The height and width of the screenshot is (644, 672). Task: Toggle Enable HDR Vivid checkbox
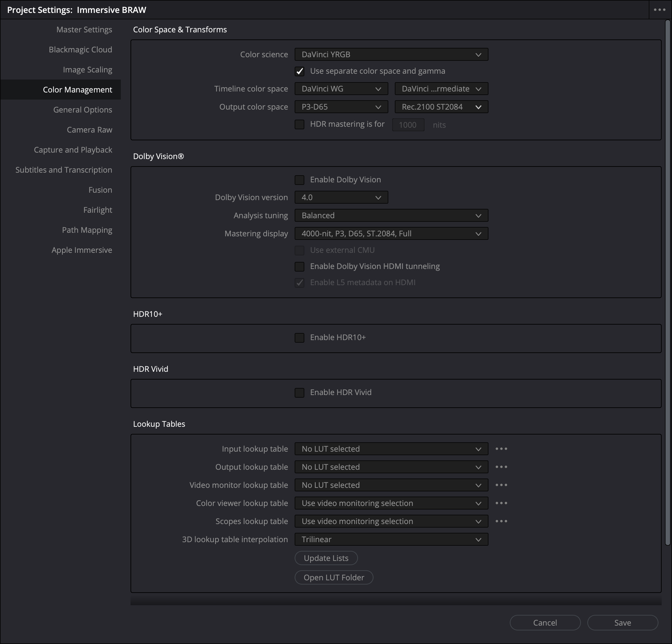pos(299,392)
